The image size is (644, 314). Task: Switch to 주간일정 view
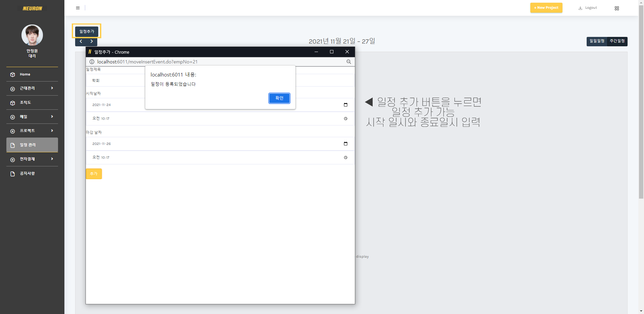617,41
